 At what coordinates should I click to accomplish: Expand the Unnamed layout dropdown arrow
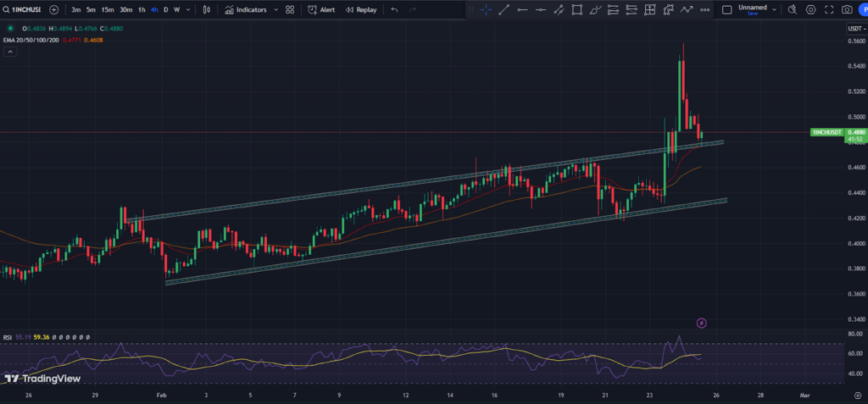tap(774, 9)
